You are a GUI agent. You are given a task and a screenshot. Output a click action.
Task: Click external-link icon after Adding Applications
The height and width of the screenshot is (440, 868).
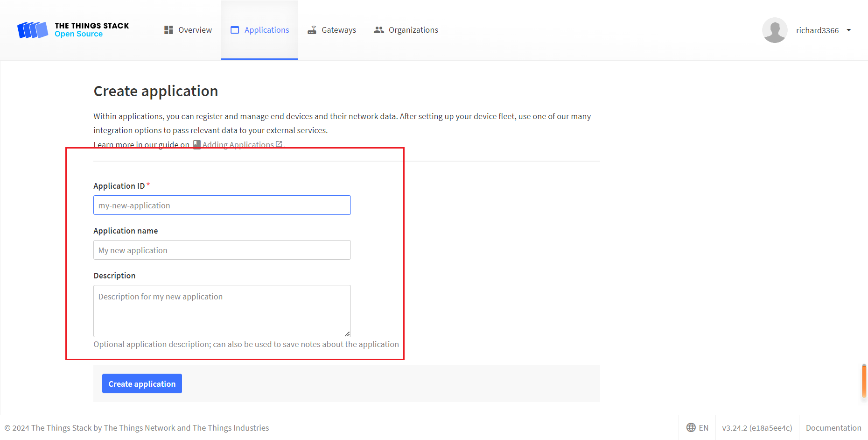(279, 144)
